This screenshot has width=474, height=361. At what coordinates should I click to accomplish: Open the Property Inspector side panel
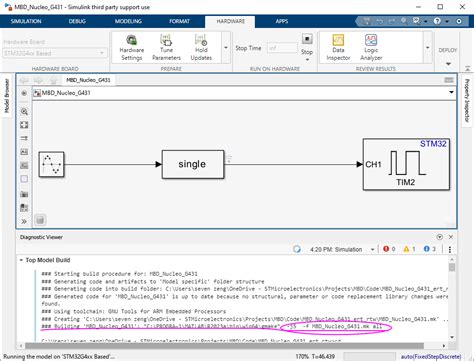[467, 101]
